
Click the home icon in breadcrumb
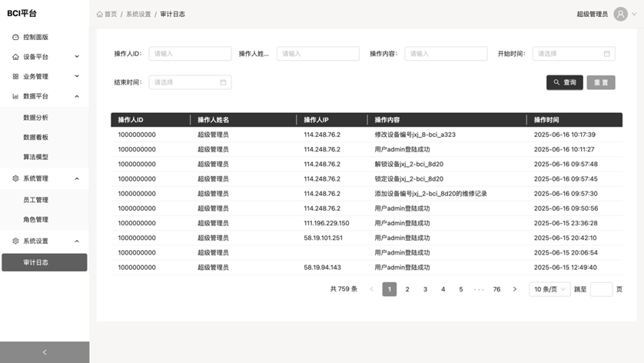[x=100, y=14]
